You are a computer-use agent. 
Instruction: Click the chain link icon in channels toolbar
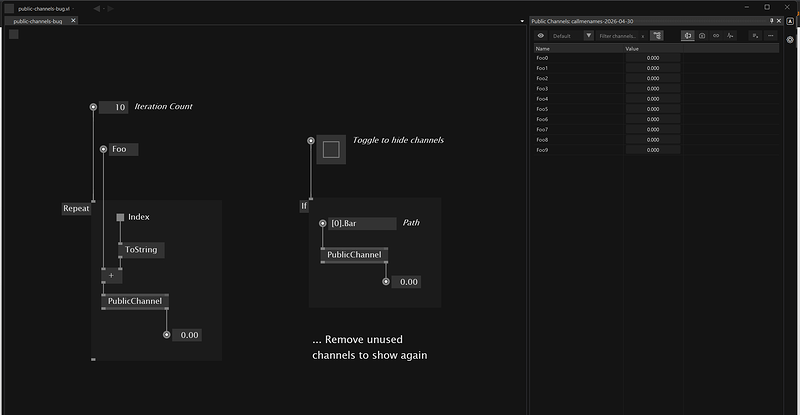716,36
